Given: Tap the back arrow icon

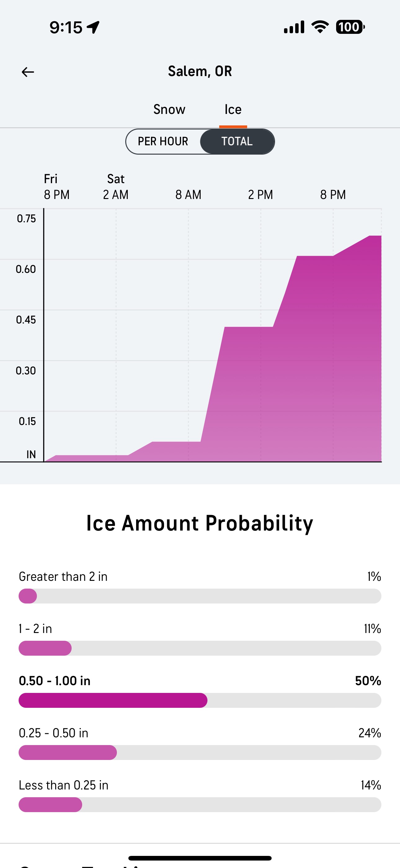Looking at the screenshot, I should click(x=28, y=72).
